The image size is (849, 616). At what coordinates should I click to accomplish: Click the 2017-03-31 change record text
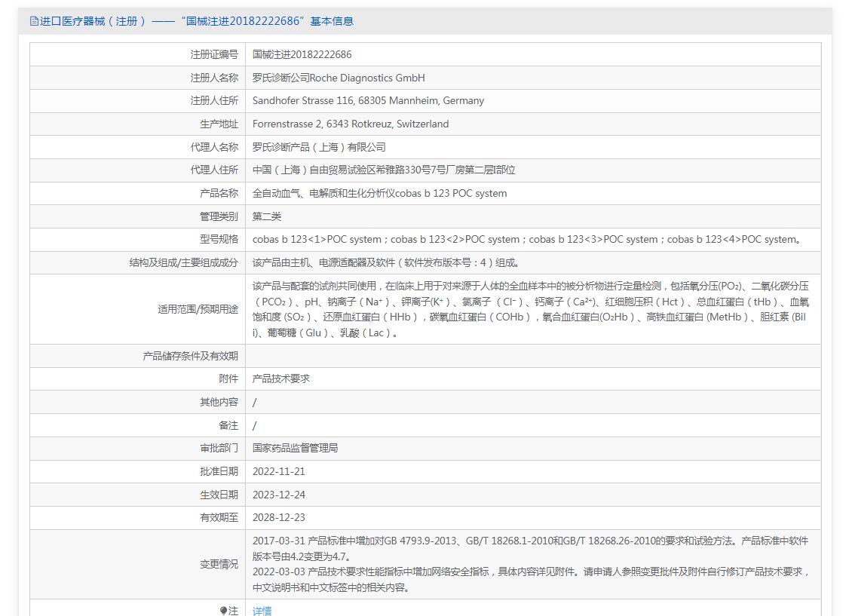pos(531,548)
